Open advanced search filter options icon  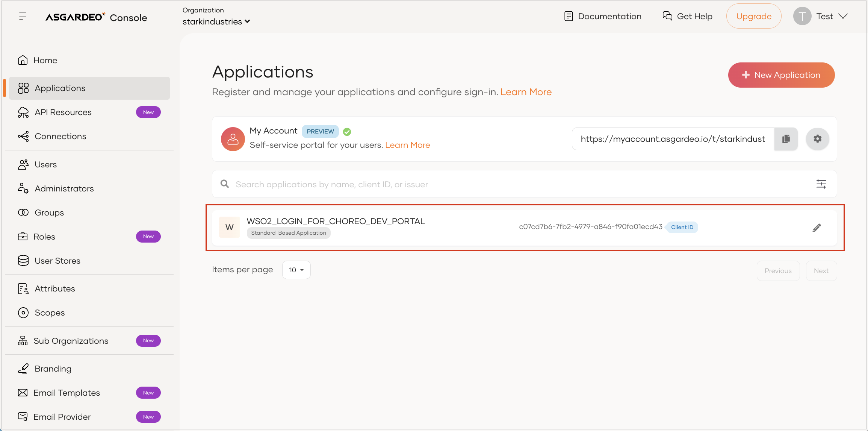pyautogui.click(x=821, y=184)
